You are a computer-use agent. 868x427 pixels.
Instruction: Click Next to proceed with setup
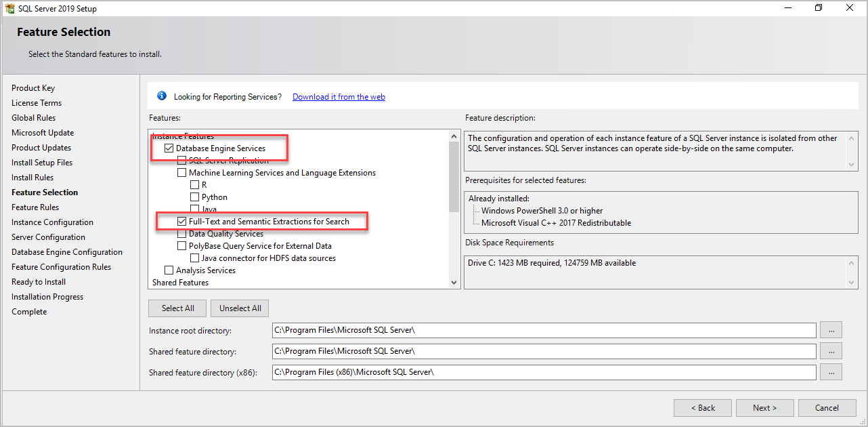764,407
